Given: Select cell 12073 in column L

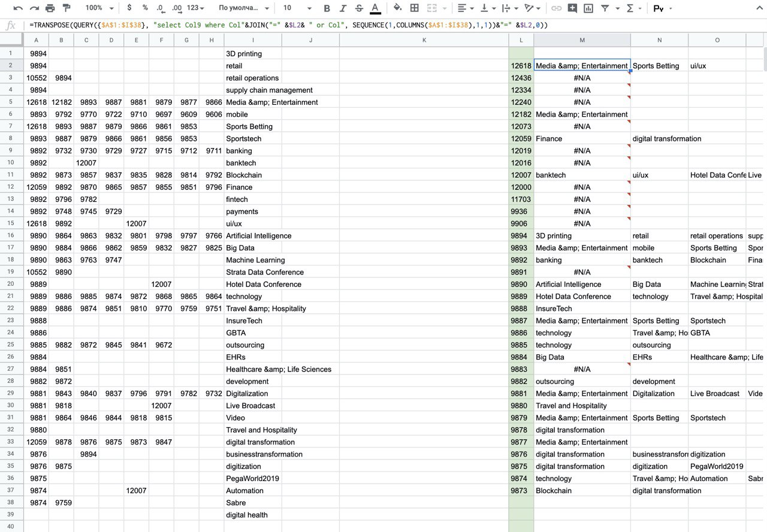Looking at the screenshot, I should tap(521, 126).
